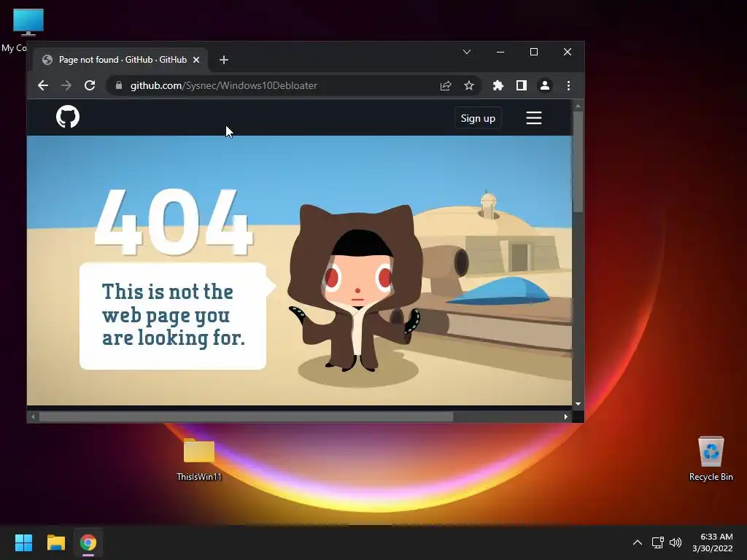View site info via the lock icon

(119, 85)
